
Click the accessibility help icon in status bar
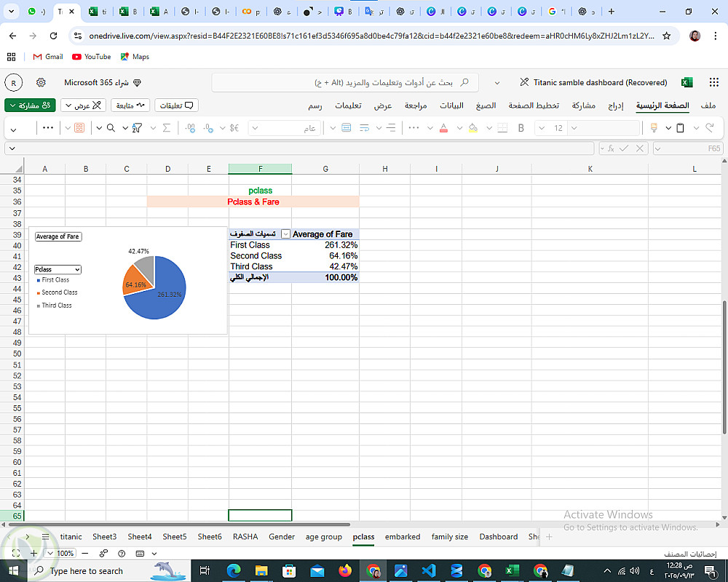(122, 554)
